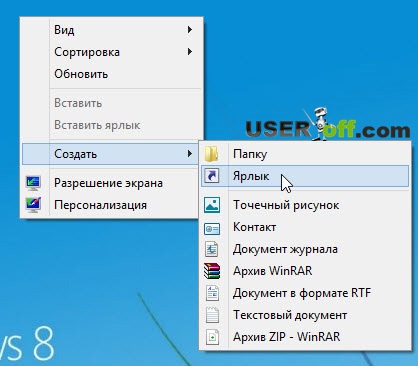Click the ZIP archive icon

(212, 337)
